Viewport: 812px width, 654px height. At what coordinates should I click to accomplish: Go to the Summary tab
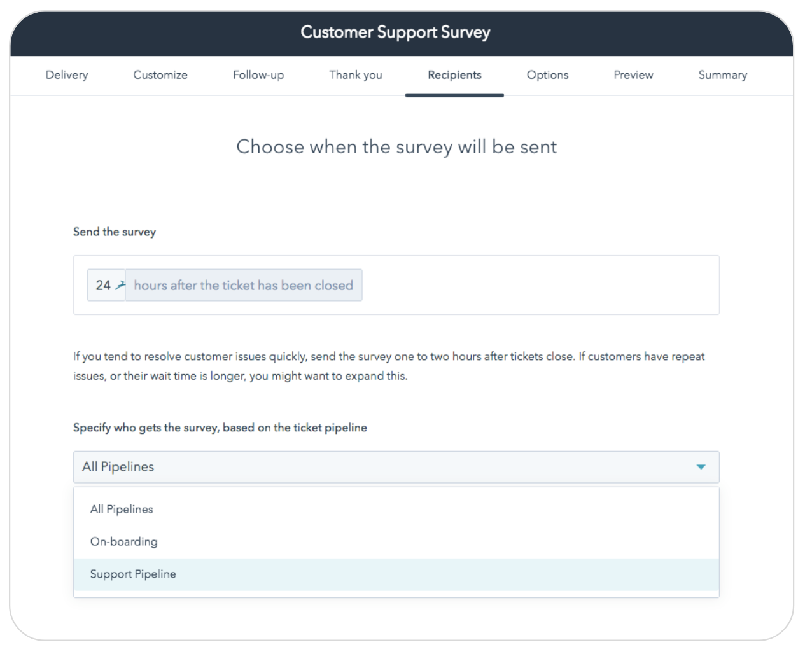click(x=723, y=75)
